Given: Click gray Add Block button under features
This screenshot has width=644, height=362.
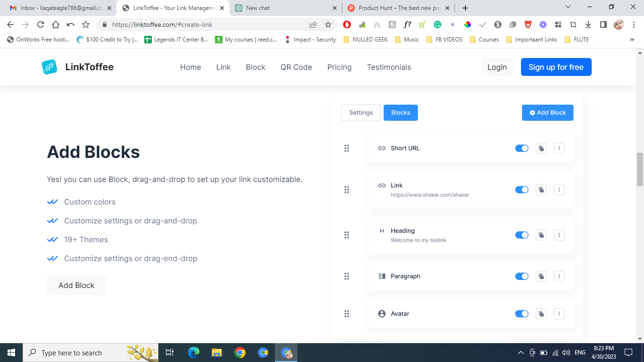Looking at the screenshot, I should [76, 285].
